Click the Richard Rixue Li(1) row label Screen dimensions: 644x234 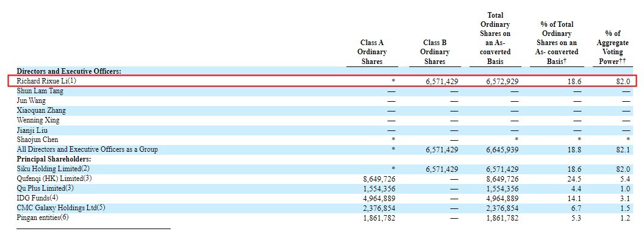pos(46,81)
